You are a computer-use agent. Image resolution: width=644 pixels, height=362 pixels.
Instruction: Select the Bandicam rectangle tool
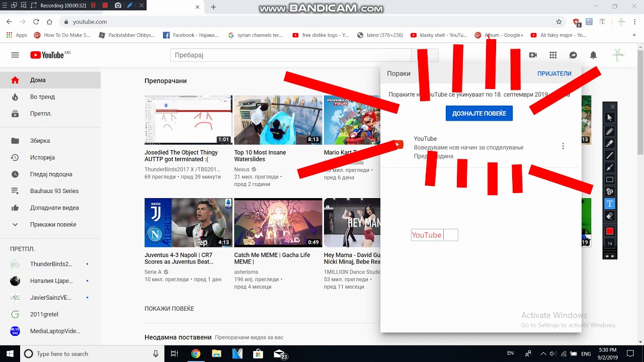[610, 179]
